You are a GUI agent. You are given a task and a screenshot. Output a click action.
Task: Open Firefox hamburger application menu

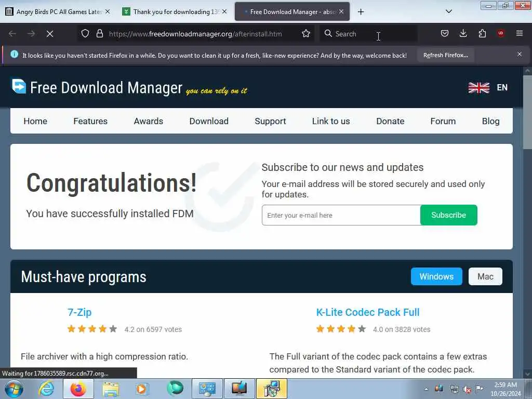coord(520,34)
